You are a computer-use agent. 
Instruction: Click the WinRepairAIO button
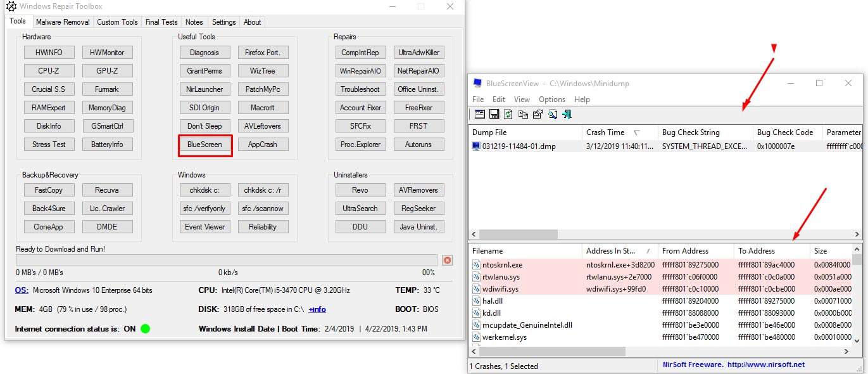click(360, 71)
